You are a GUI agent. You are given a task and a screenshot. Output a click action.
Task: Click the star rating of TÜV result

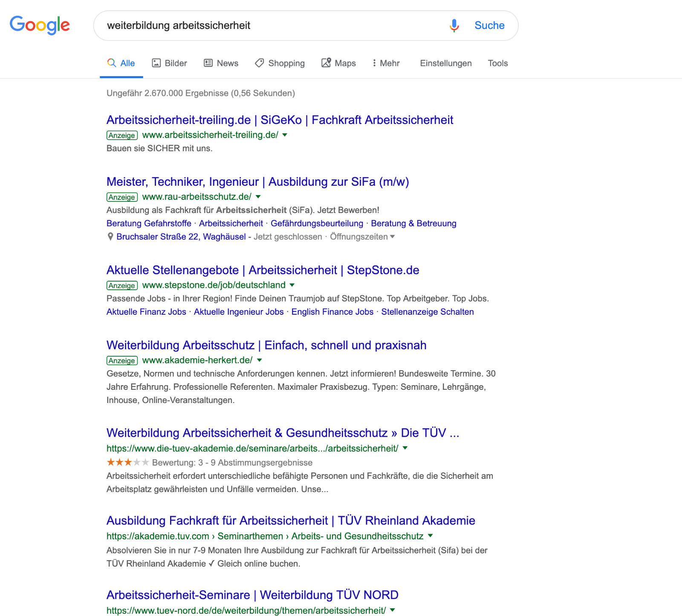(x=127, y=462)
